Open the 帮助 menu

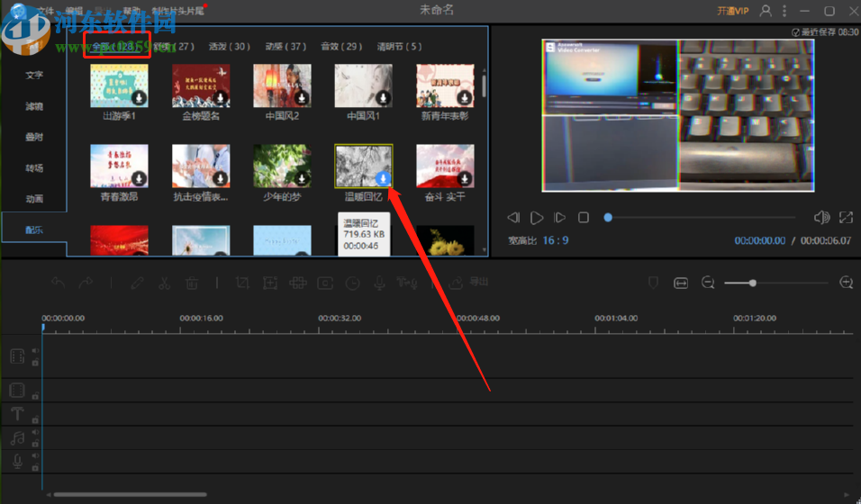coord(131,11)
